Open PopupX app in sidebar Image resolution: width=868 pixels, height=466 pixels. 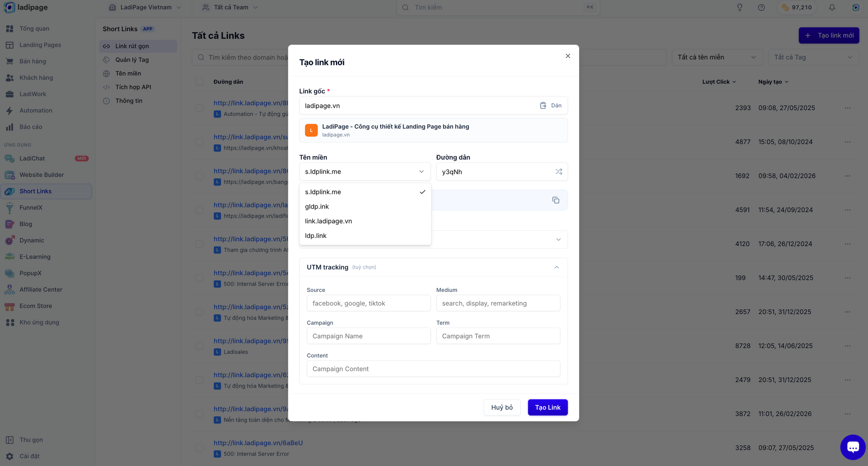pos(30,273)
